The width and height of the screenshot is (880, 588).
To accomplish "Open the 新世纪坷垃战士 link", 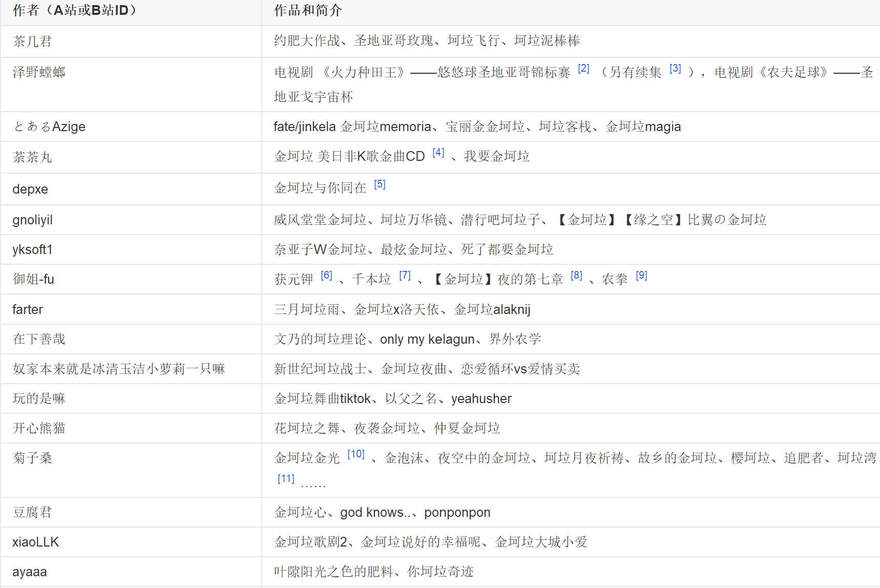I will (x=320, y=369).
